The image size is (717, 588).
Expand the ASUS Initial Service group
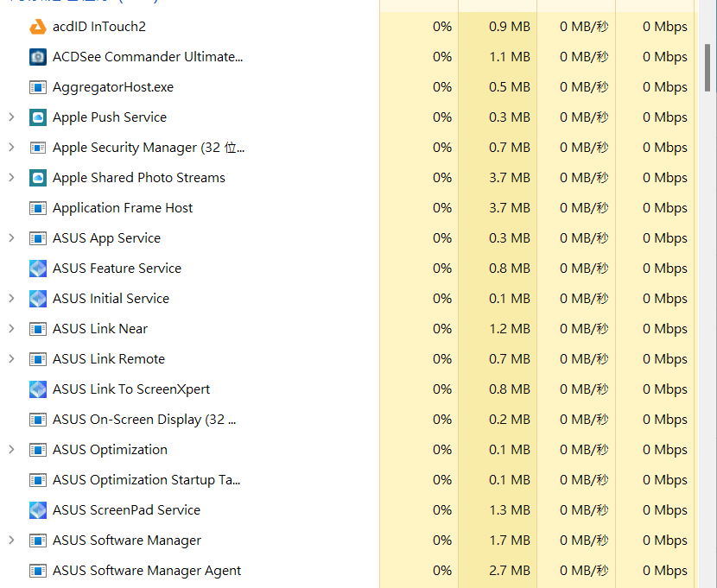click(12, 299)
